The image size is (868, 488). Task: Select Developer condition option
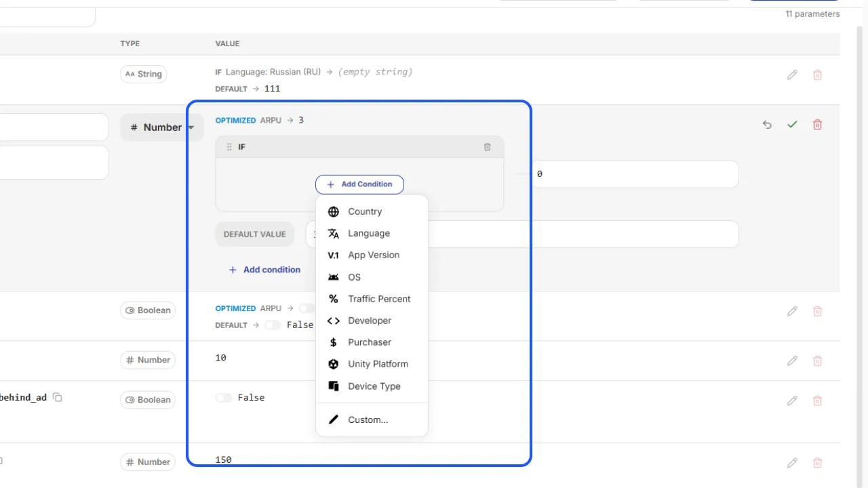(372, 321)
